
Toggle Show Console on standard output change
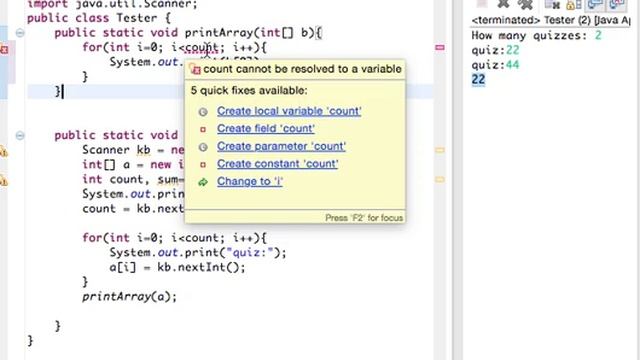click(x=595, y=4)
